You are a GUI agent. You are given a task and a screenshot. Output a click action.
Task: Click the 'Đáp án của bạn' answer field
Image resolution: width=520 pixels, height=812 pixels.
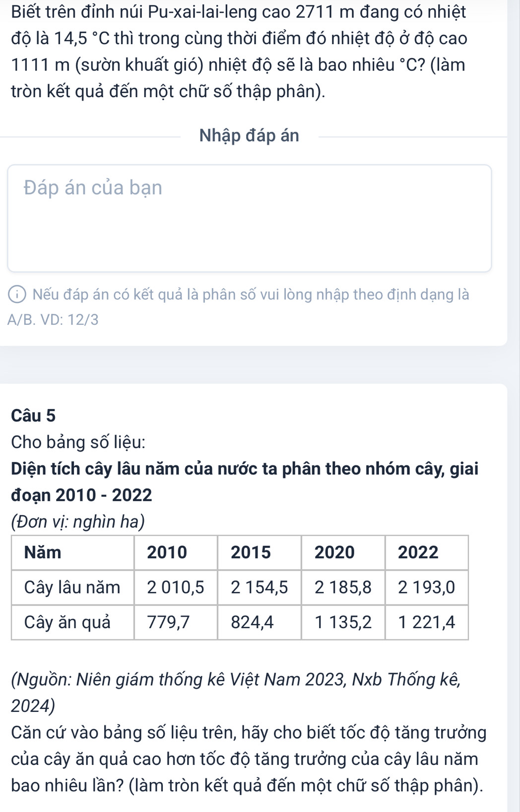250,218
